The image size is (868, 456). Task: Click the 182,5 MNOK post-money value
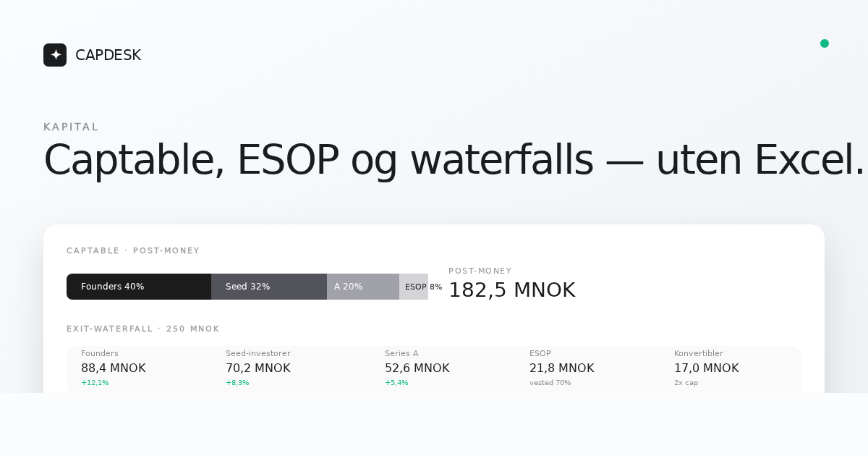pos(512,290)
